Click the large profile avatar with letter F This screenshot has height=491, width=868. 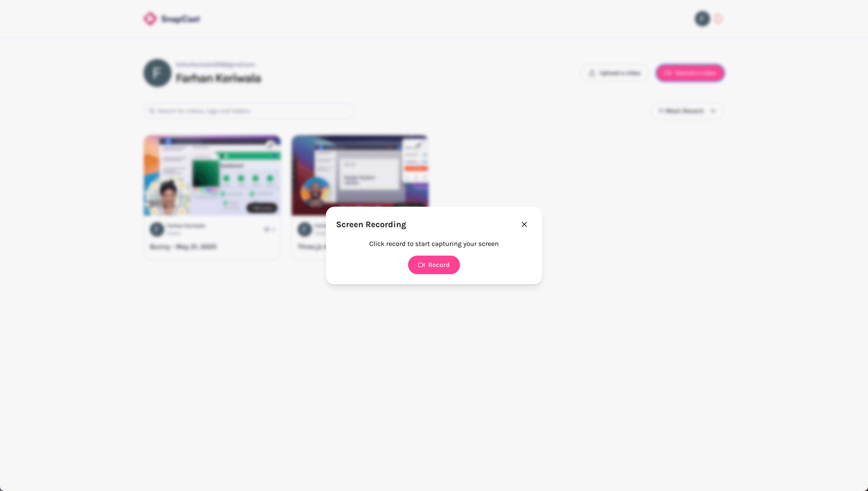pyautogui.click(x=157, y=73)
